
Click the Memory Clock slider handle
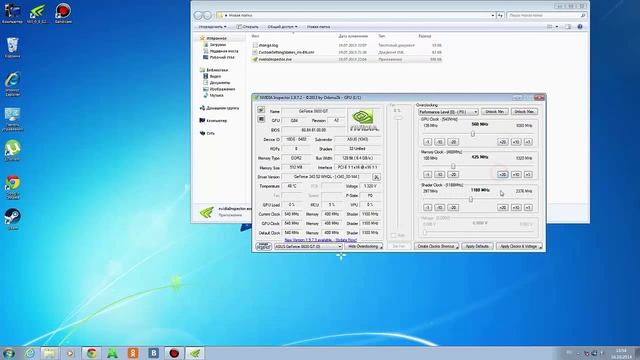pos(453,166)
